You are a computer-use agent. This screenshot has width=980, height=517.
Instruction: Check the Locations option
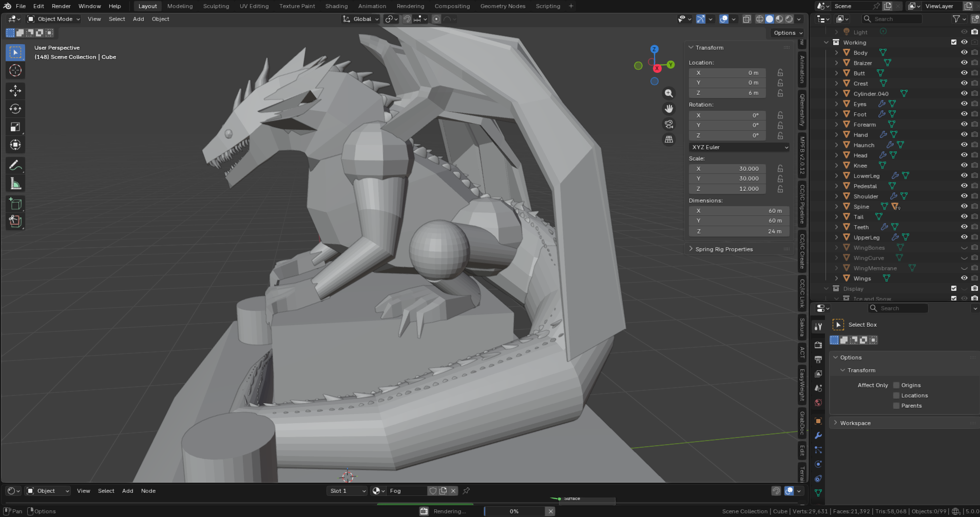[896, 395]
